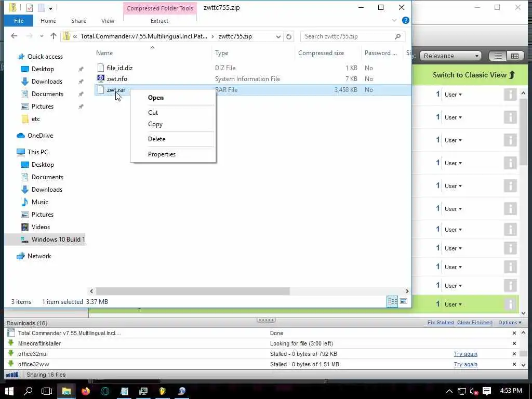The image size is (532, 399).
Task: Open Music under This PC
Action: [x=39, y=202]
